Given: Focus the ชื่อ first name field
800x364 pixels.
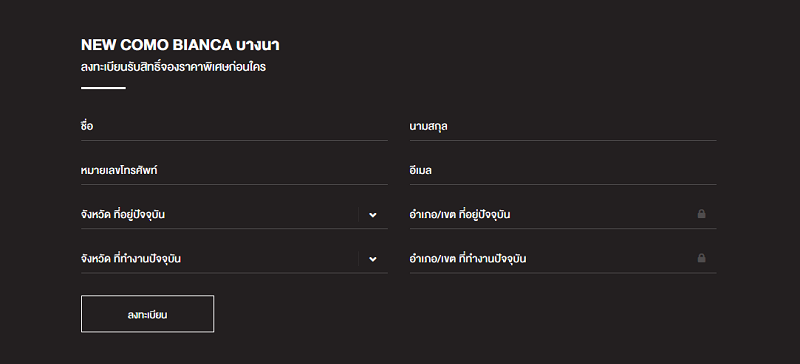Looking at the screenshot, I should 234,126.
